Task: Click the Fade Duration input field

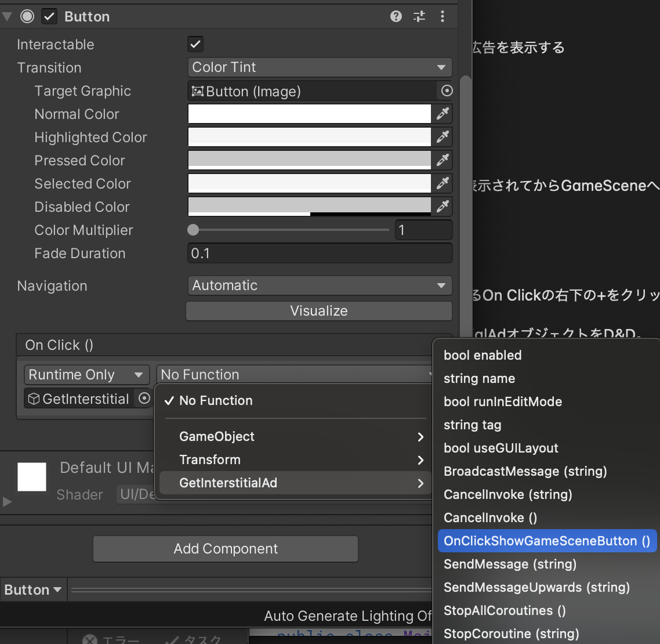Action: click(320, 253)
